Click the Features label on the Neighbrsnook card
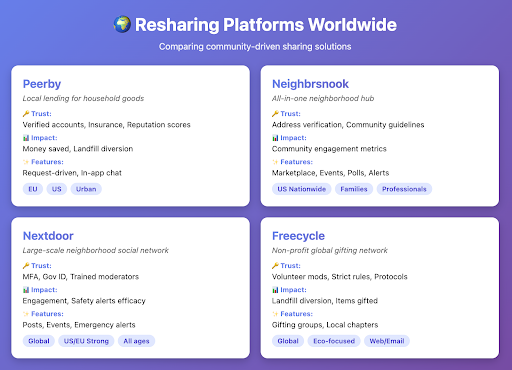 coord(297,162)
